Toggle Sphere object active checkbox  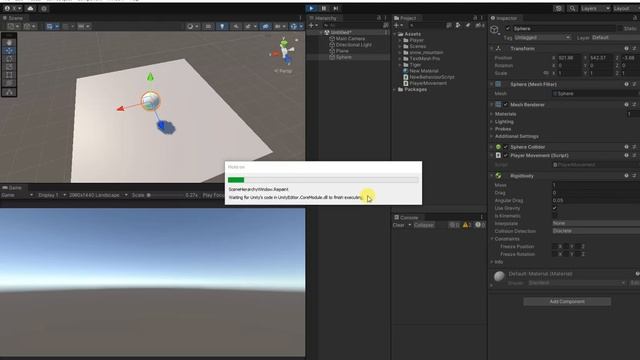[508, 29]
